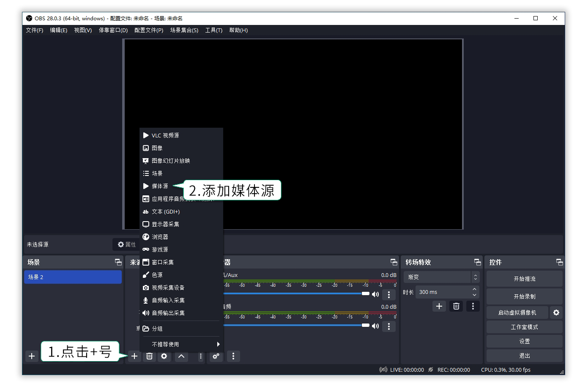Viewport: 577px width, 392px height.
Task: Choose 音频输出采集 source
Action: [x=181, y=313]
